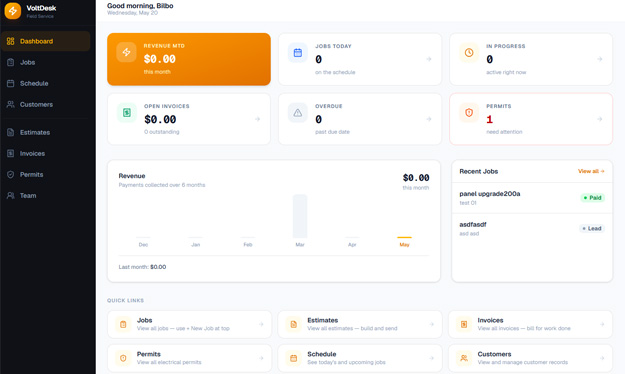The width and height of the screenshot is (625, 374).
Task: Click the Dec label in Revenue chart
Action: tap(143, 244)
